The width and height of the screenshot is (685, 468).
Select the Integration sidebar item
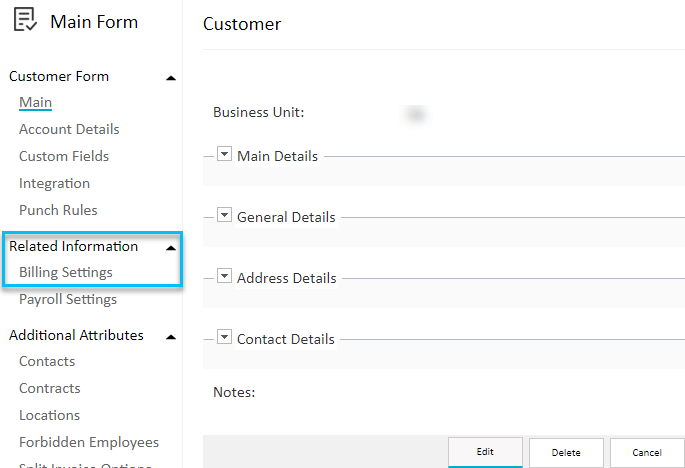54,184
